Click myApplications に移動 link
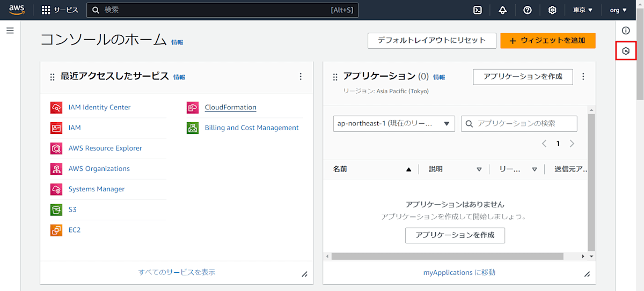Viewport: 644px width, 291px height. point(459,272)
